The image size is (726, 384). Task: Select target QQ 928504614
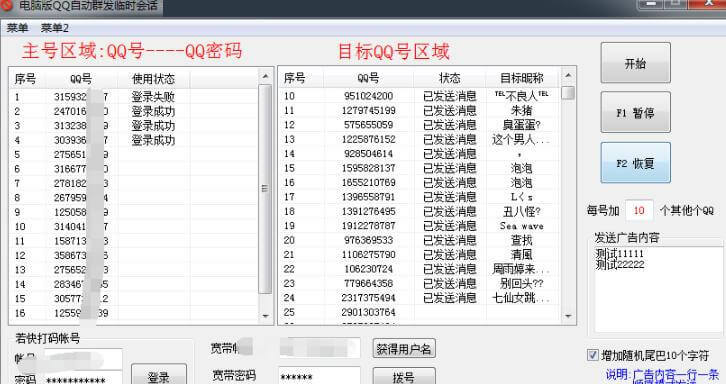369,153
